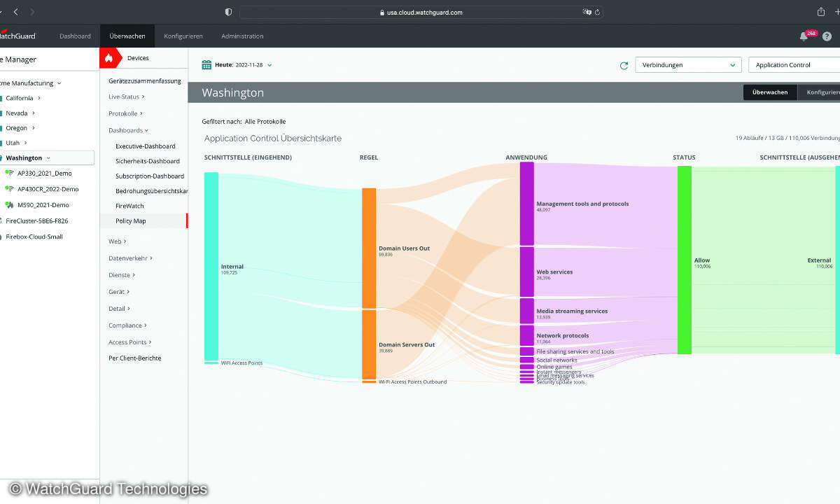Click the WatchGuard logo
Screen dimensions: 840x504
18,36
